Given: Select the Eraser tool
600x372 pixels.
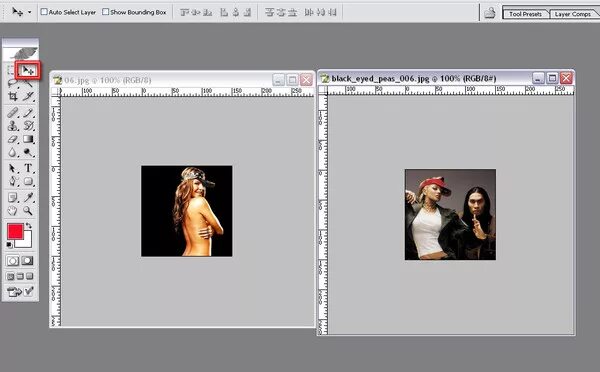Looking at the screenshot, I should click(13, 139).
